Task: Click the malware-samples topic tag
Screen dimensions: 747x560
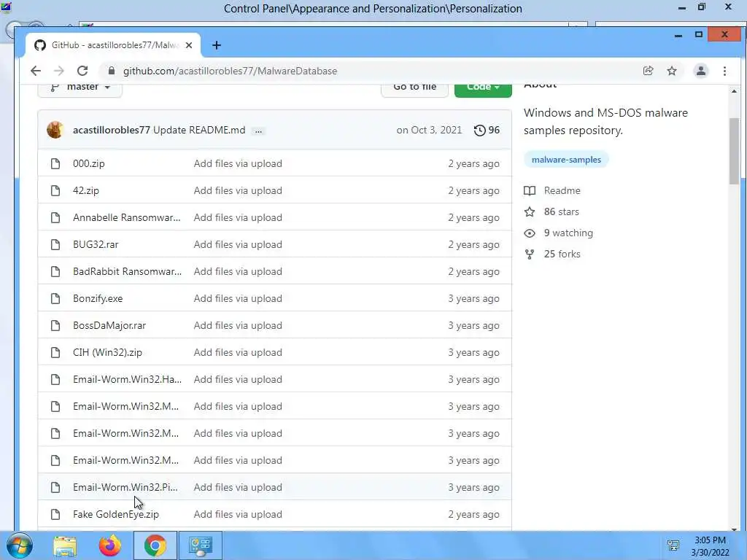Action: click(566, 160)
